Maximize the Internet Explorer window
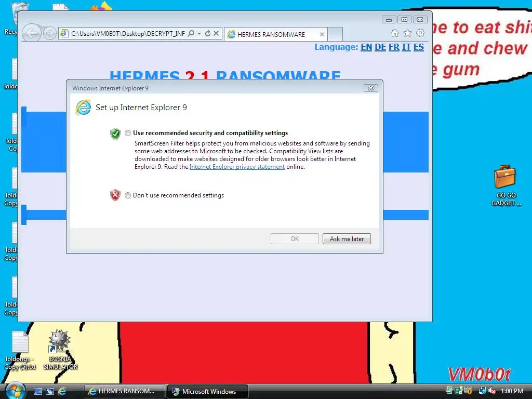Screen dimensions: 532x399 (x=404, y=20)
